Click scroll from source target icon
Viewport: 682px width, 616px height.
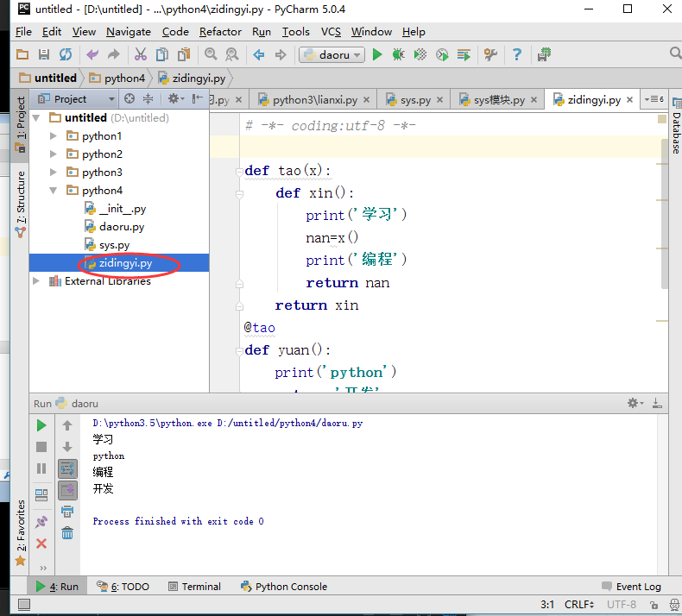(x=129, y=98)
